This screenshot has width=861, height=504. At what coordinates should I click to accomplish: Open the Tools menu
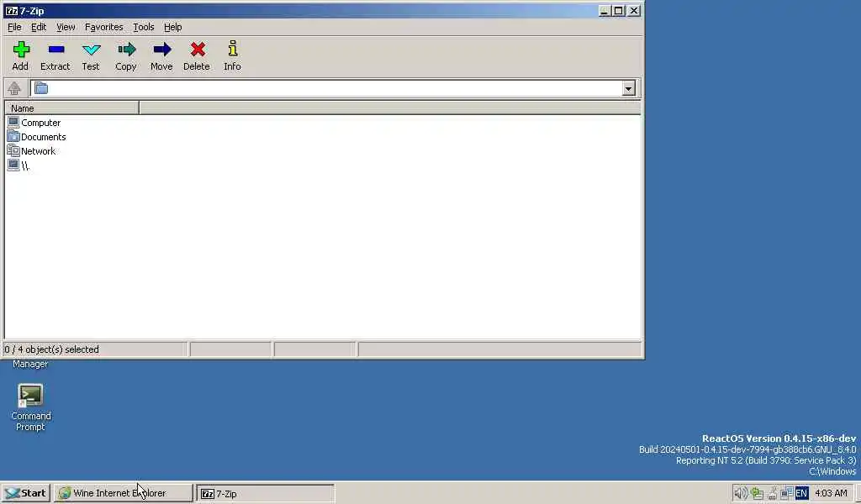pyautogui.click(x=143, y=27)
